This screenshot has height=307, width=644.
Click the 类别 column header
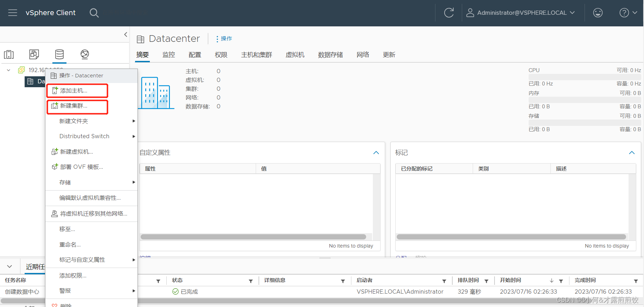point(512,169)
